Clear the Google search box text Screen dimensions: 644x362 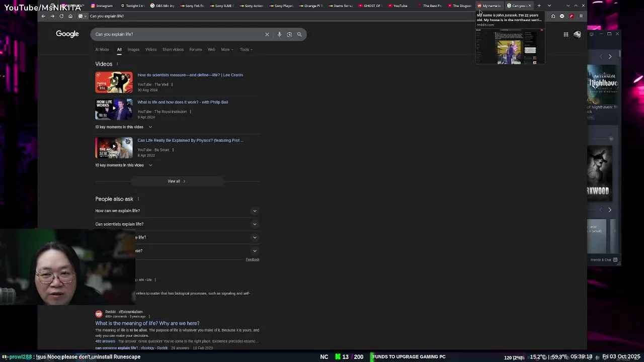pos(267,34)
